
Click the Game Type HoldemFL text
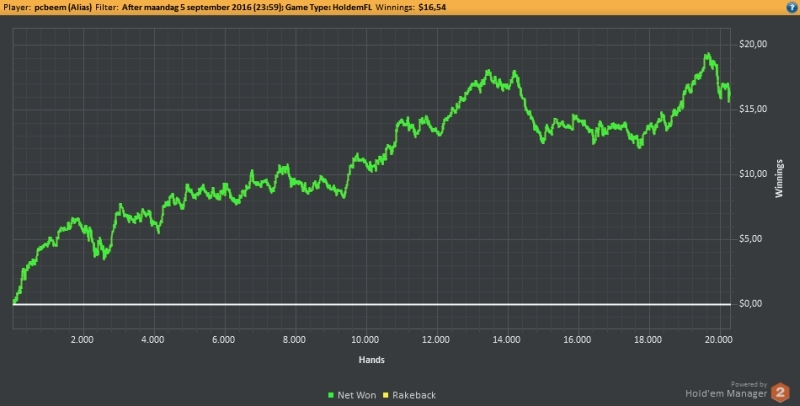tap(328, 7)
